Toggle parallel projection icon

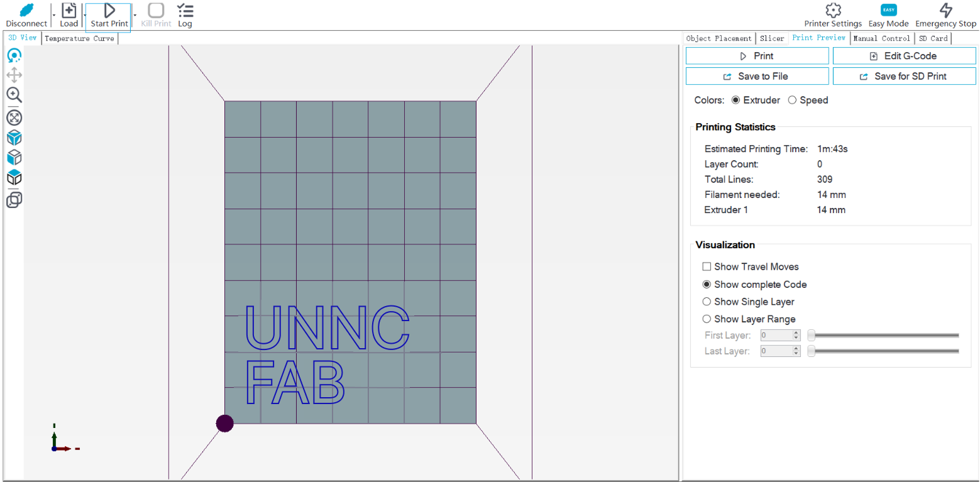coord(14,200)
